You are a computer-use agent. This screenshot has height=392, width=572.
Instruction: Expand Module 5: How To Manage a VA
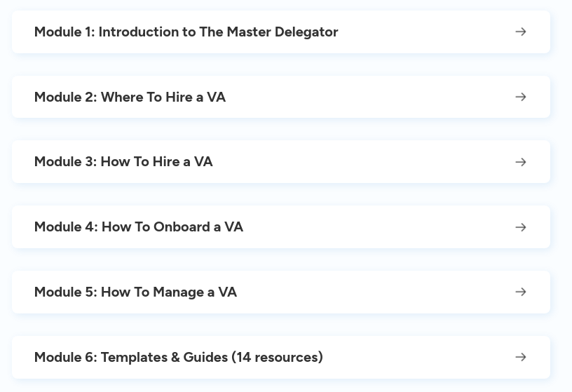(135, 292)
